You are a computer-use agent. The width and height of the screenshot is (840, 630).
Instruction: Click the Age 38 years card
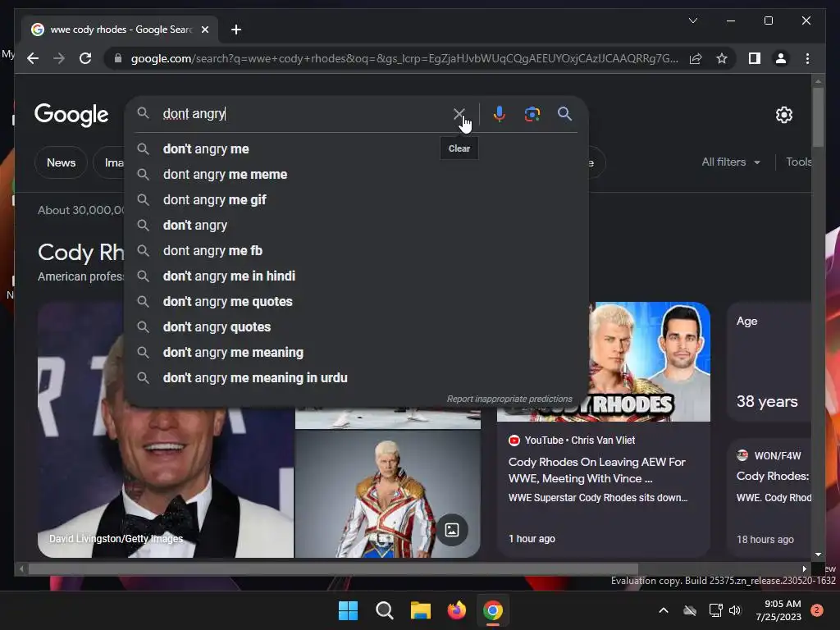click(769, 362)
